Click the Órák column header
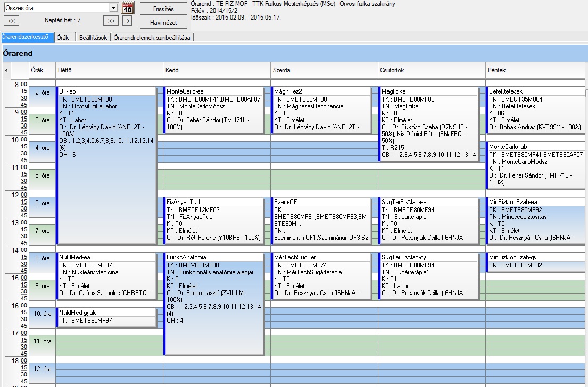 [43, 70]
